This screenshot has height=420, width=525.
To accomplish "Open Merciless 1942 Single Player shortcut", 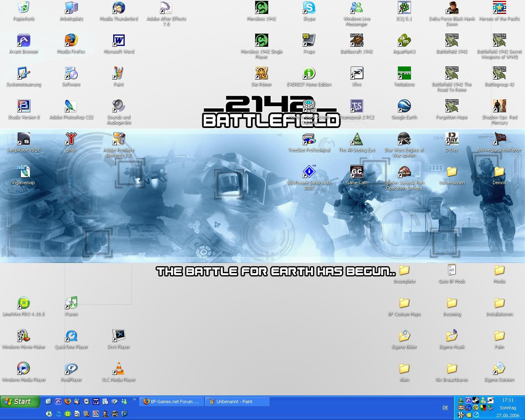I will pos(262,40).
